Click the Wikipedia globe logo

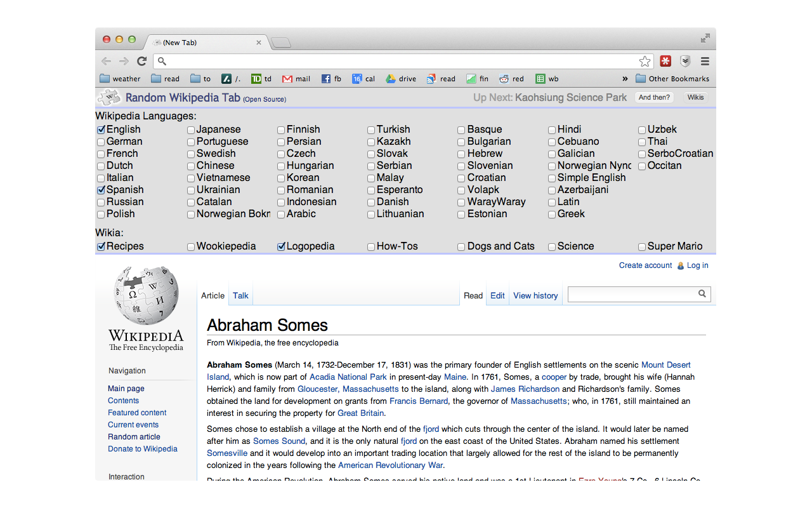(146, 295)
